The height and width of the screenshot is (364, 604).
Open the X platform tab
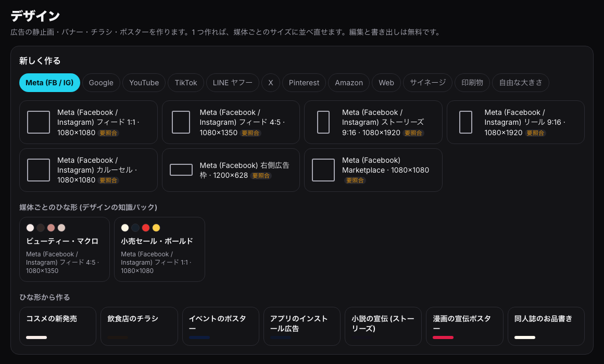click(x=271, y=83)
